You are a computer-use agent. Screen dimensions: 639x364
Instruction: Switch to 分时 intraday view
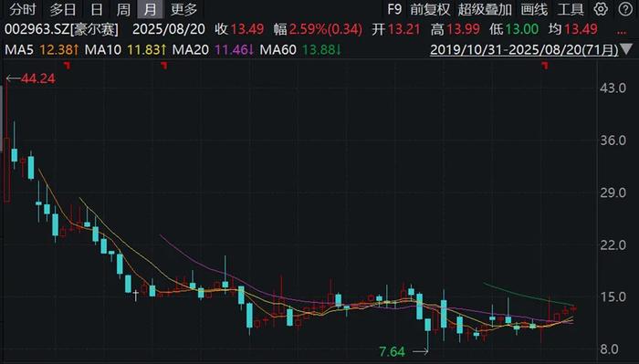tap(23, 9)
